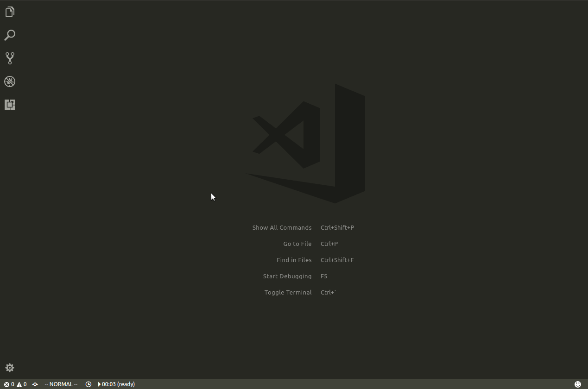Image resolution: width=588 pixels, height=389 pixels.
Task: Open the Search view in activity bar
Action: [x=10, y=35]
